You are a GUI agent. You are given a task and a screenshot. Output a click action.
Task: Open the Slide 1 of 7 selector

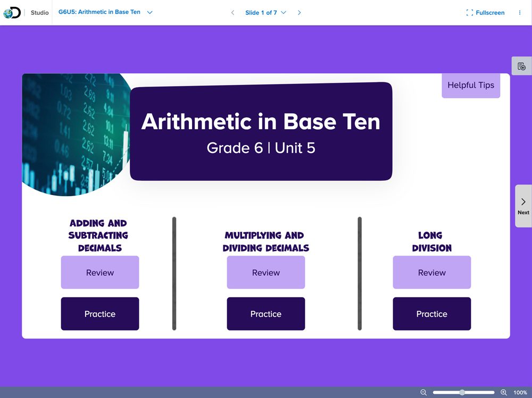click(x=265, y=13)
